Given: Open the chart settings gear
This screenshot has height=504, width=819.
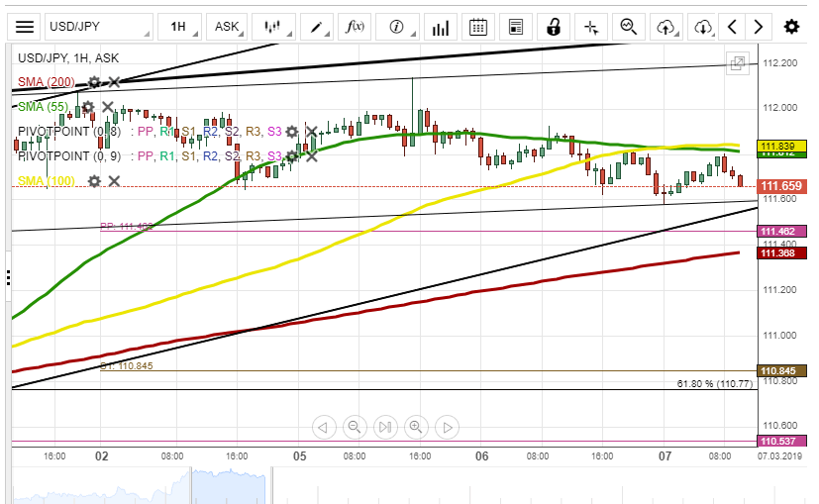Looking at the screenshot, I should (791, 27).
